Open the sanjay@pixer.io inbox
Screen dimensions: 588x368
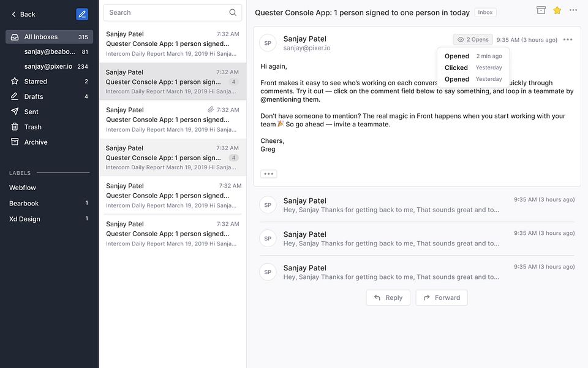[48, 66]
